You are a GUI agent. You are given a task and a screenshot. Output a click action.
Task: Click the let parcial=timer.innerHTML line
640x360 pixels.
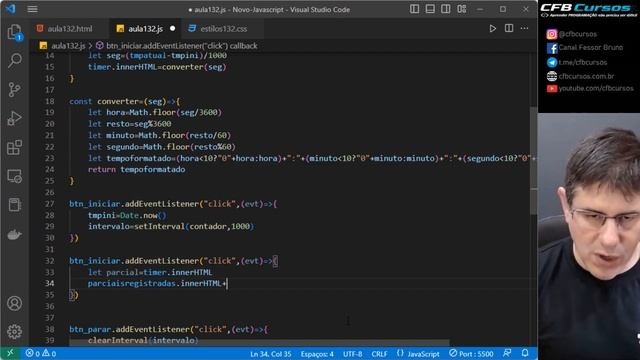(150, 272)
